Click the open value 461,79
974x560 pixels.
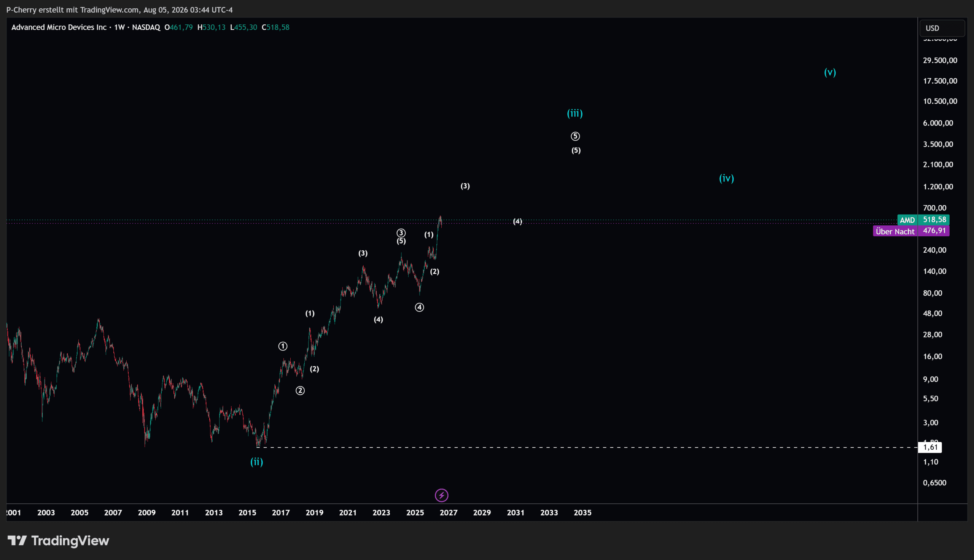pos(181,27)
